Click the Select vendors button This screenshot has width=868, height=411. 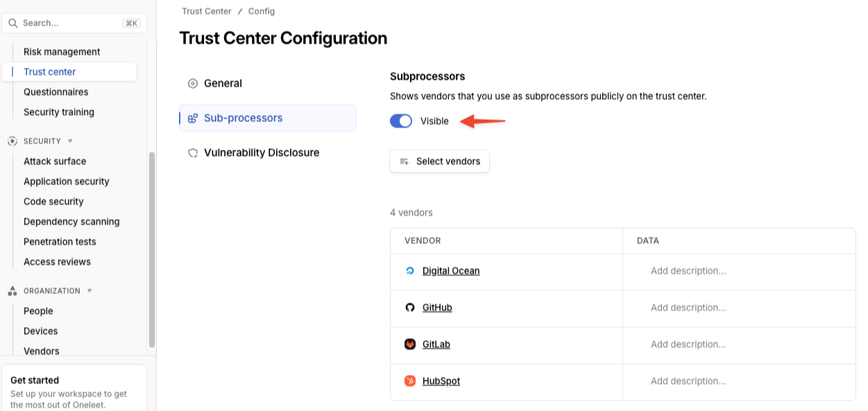(439, 161)
